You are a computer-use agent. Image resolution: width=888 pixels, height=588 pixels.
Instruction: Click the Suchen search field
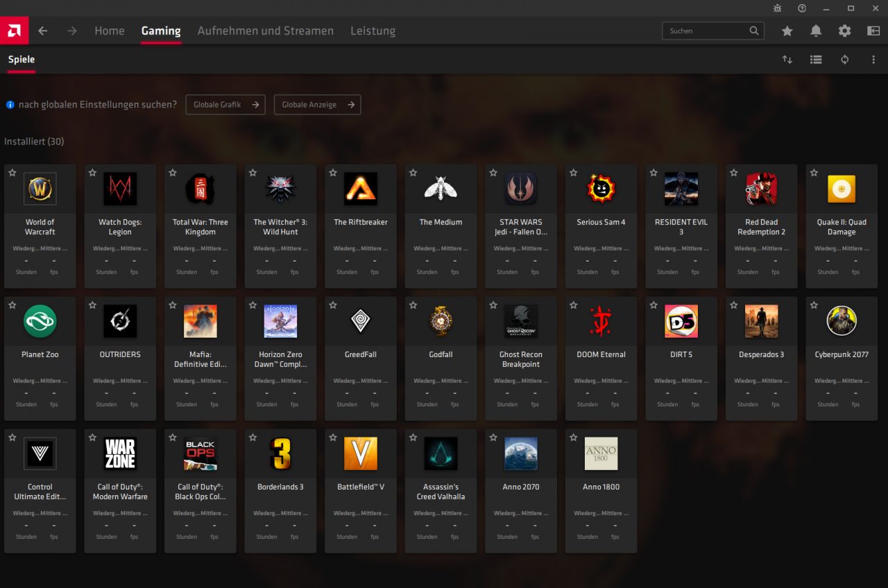pyautogui.click(x=713, y=31)
